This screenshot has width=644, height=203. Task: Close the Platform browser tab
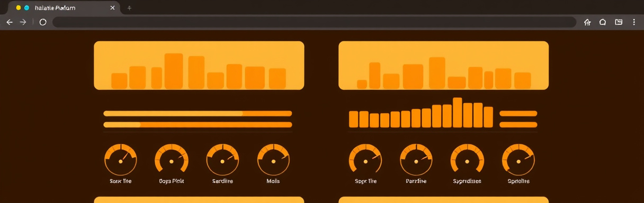[x=112, y=8]
